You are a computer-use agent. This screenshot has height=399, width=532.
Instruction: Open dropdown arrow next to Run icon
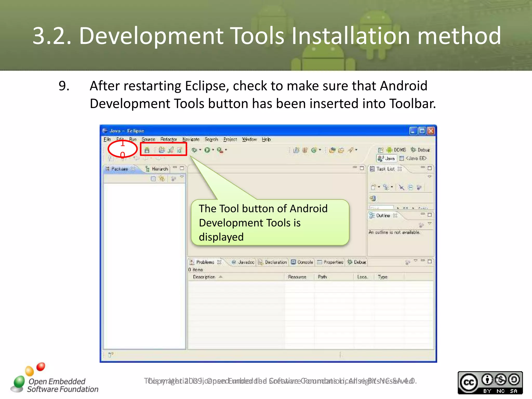point(213,150)
